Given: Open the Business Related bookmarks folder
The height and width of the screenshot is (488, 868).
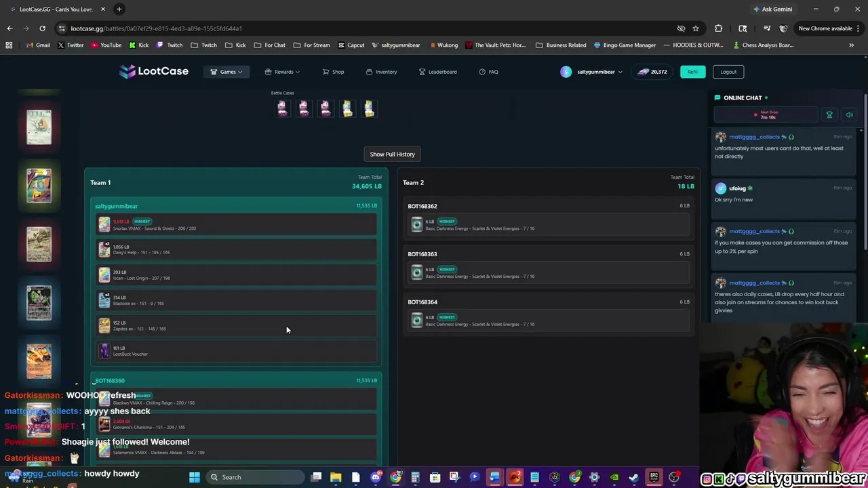Looking at the screenshot, I should pos(561,45).
